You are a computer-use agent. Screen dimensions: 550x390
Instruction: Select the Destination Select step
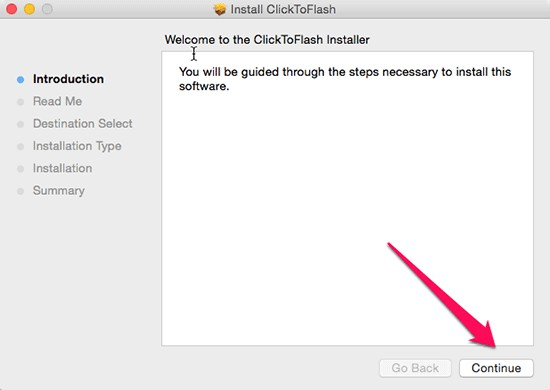(83, 123)
